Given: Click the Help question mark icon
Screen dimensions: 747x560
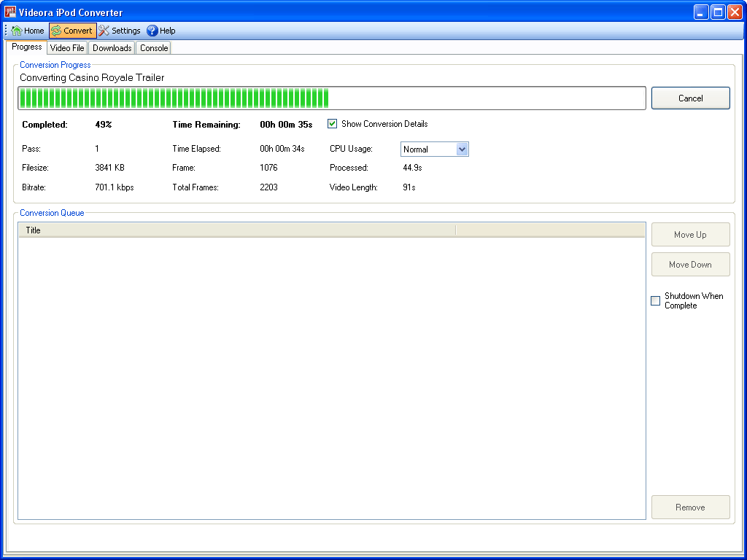Looking at the screenshot, I should (152, 31).
